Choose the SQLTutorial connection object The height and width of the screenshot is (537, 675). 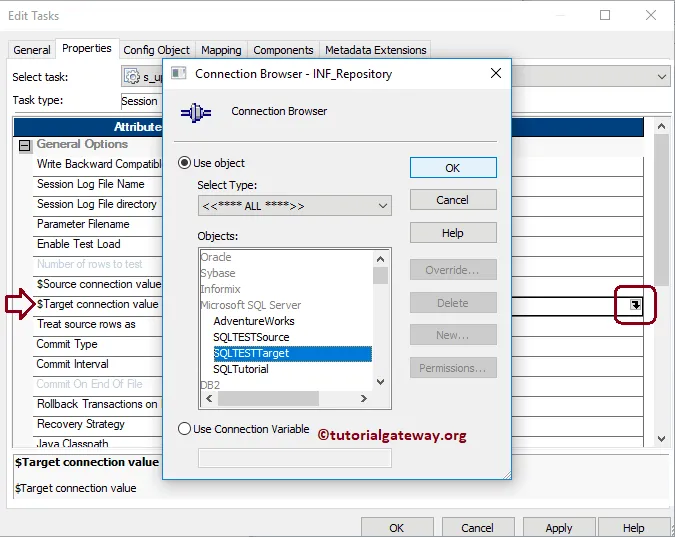click(x=241, y=369)
